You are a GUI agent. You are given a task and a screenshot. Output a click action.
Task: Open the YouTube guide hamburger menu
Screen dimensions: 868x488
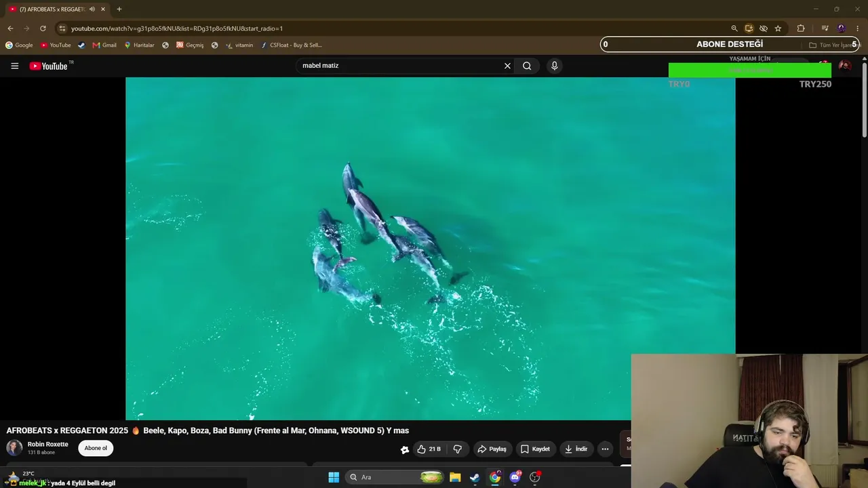pyautogui.click(x=14, y=66)
